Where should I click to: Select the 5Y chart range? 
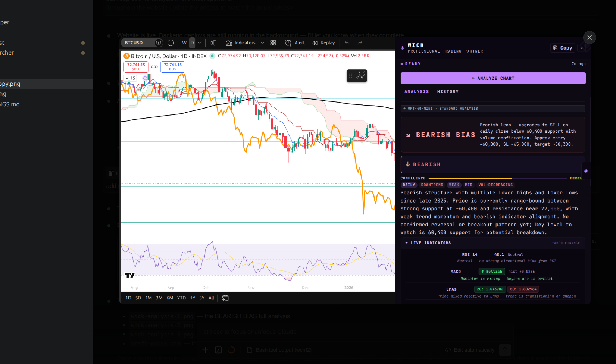pyautogui.click(x=201, y=298)
